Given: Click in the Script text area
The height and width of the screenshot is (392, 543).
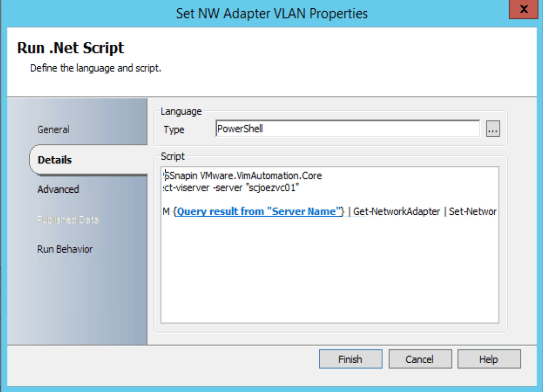Looking at the screenshot, I should 330,245.
